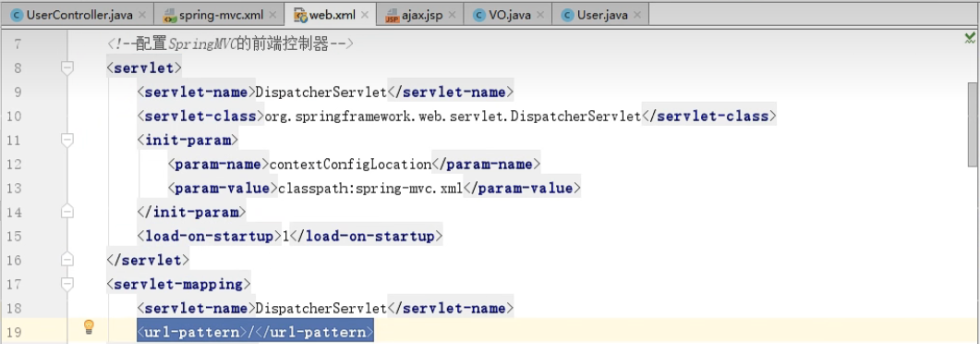Viewport: 980px width, 344px height.
Task: Click the green inspection checkmark icon
Action: click(x=970, y=38)
